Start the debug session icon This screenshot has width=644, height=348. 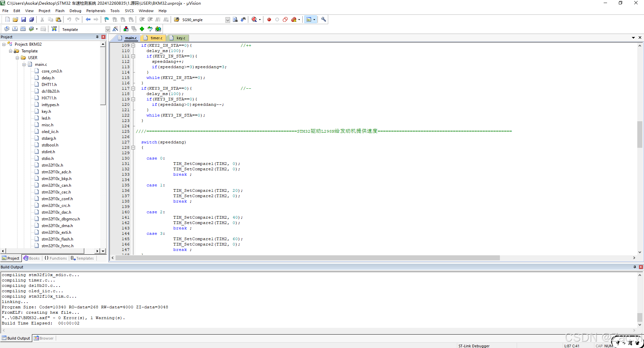tap(254, 19)
